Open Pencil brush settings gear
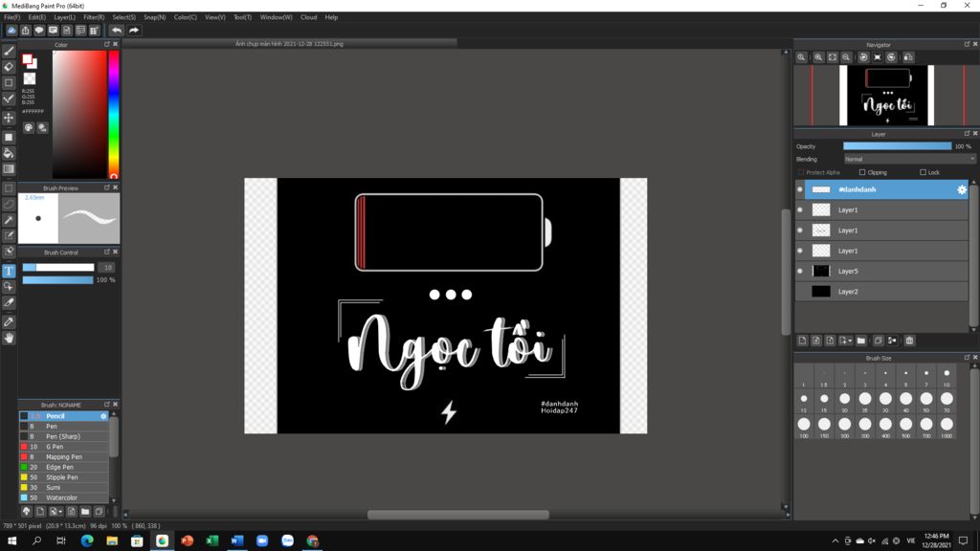This screenshot has height=551, width=980. (x=103, y=416)
